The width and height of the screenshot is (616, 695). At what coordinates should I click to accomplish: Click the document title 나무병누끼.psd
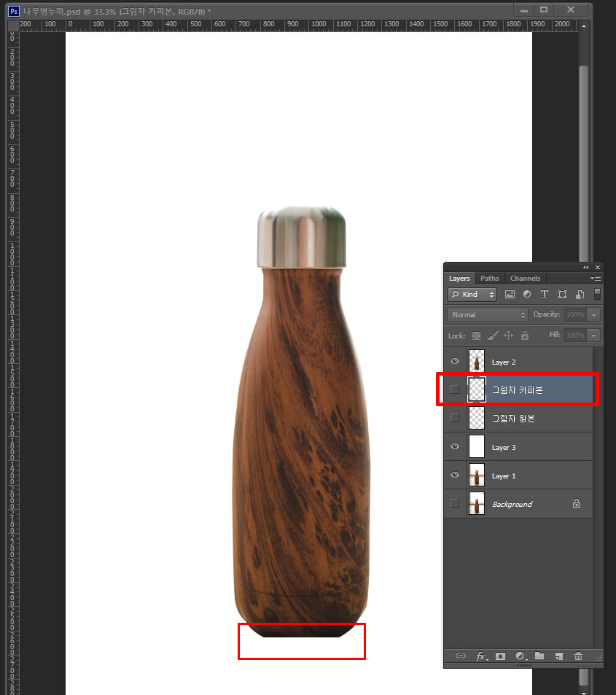click(52, 12)
